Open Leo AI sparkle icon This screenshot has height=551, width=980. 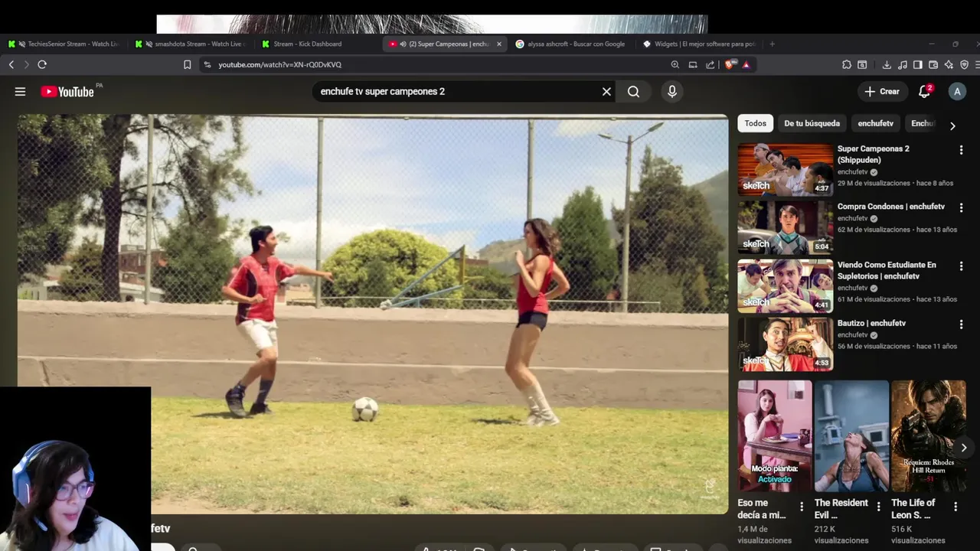949,65
